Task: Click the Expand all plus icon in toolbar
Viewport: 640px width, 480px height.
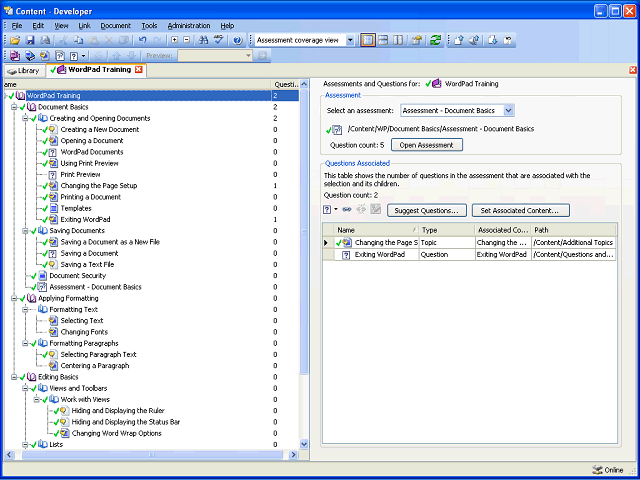Action: (x=175, y=40)
